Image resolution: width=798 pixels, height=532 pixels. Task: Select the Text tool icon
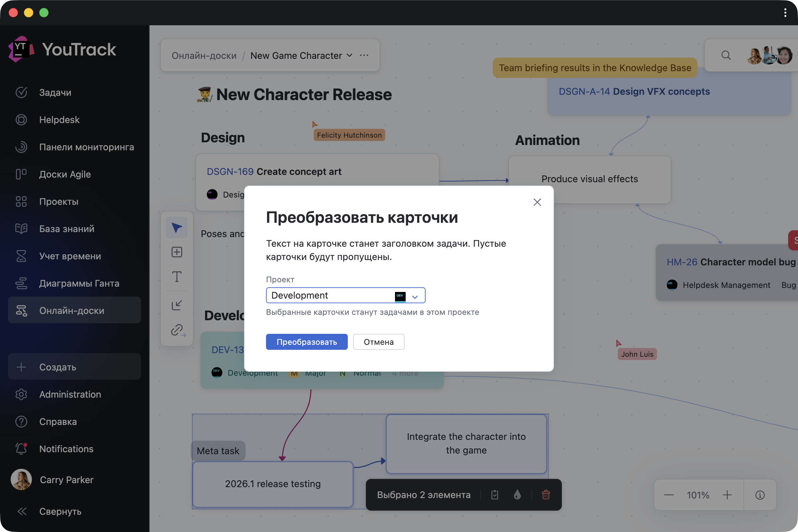(177, 277)
